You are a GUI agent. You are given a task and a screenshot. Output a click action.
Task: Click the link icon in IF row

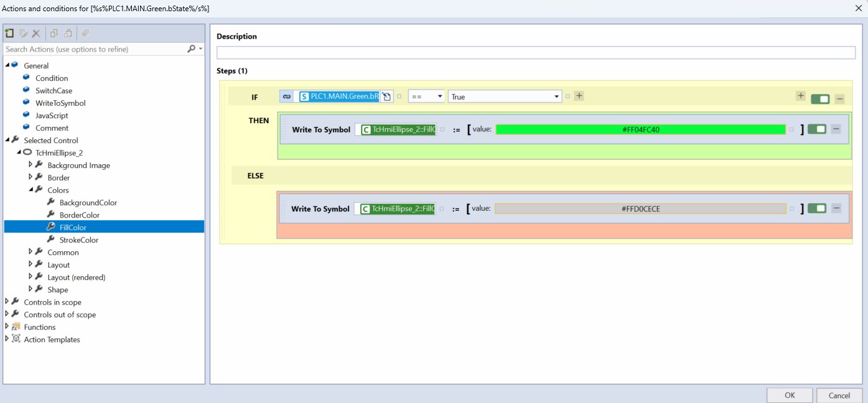click(x=286, y=96)
